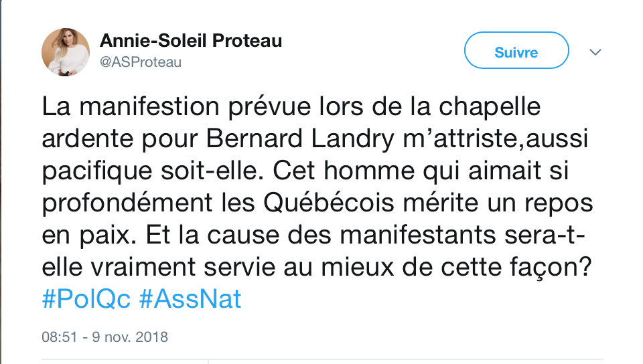Open the #AssNat hashtag
The image size is (643, 364).
(x=190, y=299)
